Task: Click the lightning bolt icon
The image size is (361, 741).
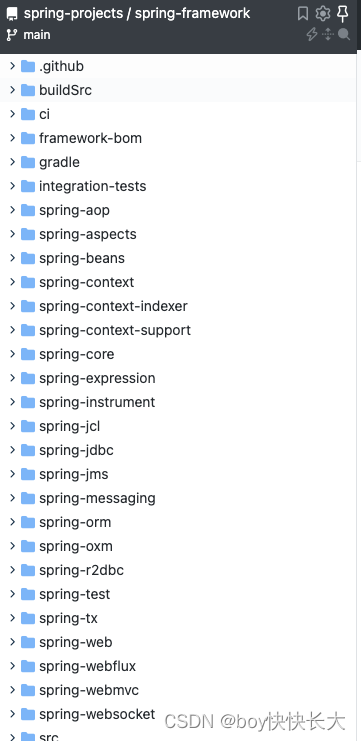Action: point(311,34)
